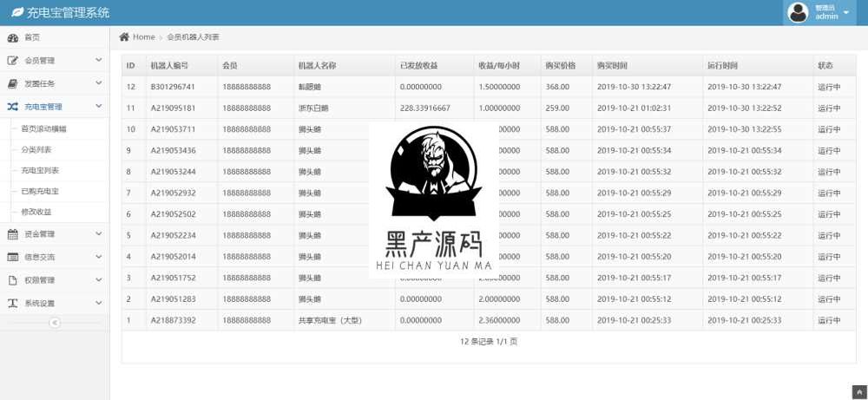Open the 资金管理 sidebar menu
The width and height of the screenshot is (868, 400).
click(55, 234)
